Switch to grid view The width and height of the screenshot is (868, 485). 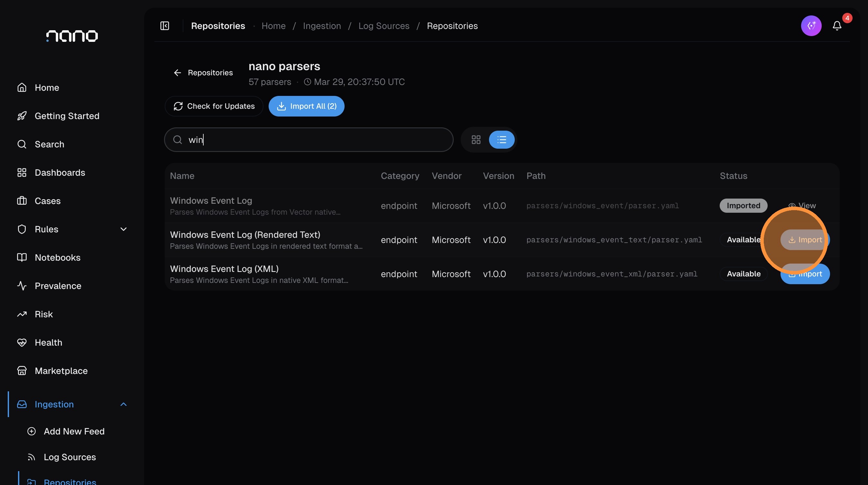point(476,140)
